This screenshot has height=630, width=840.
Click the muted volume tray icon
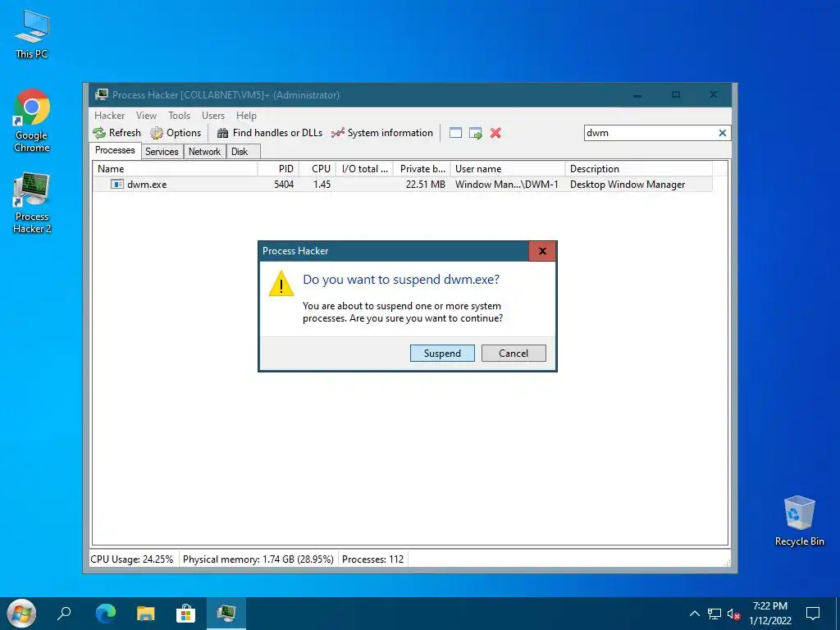733,614
